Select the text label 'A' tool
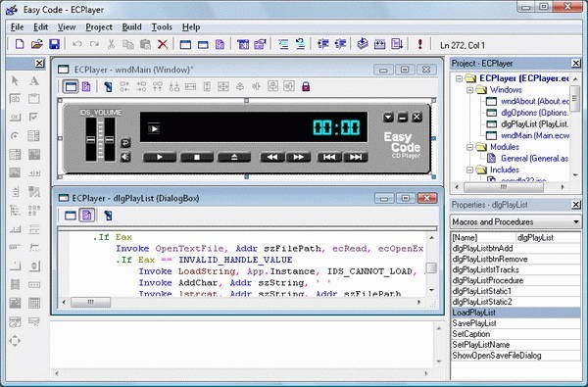 pyautogui.click(x=34, y=80)
